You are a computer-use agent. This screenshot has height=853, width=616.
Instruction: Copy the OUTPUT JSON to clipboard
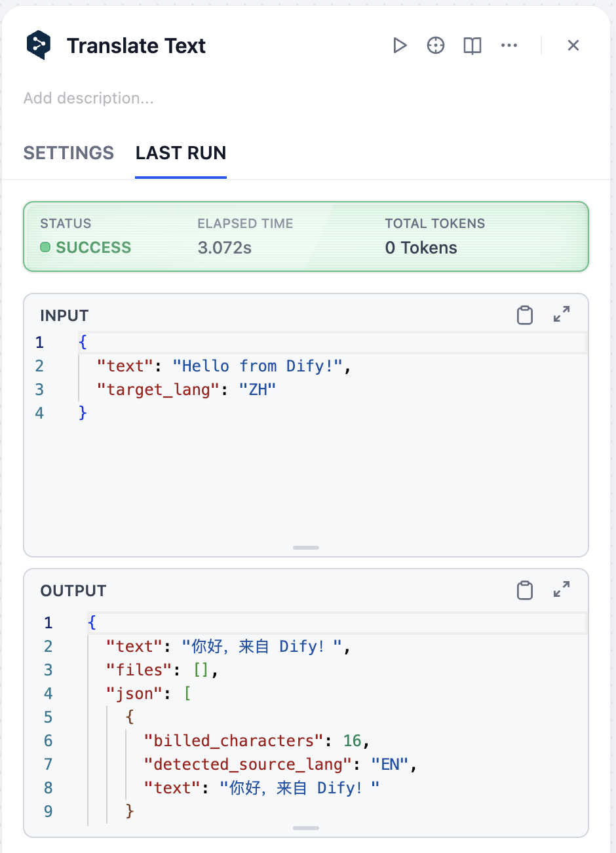click(525, 590)
